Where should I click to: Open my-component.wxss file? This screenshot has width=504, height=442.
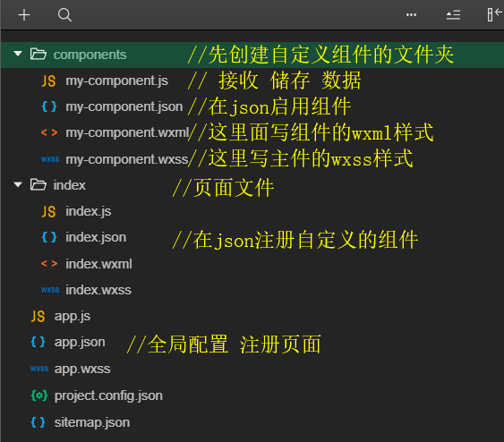[x=126, y=159]
